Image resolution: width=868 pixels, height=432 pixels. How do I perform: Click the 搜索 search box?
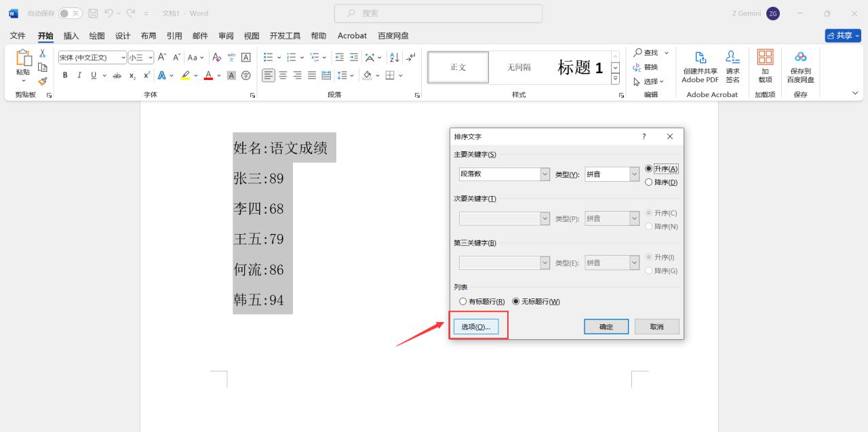[x=438, y=13]
